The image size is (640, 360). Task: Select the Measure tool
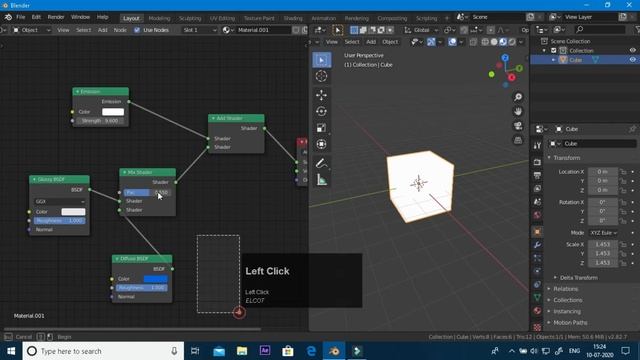tap(322, 180)
